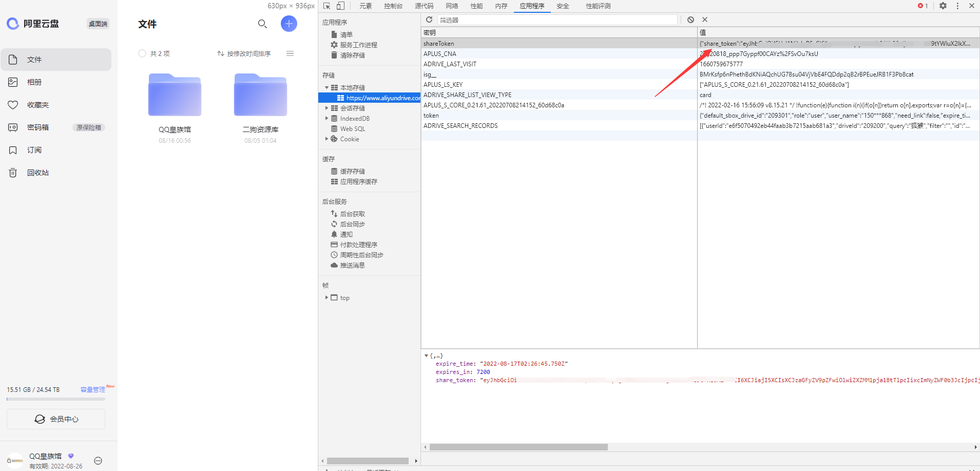This screenshot has height=471, width=980.
Task: Open the 文件 (Files) sidebar item
Action: tap(56, 60)
